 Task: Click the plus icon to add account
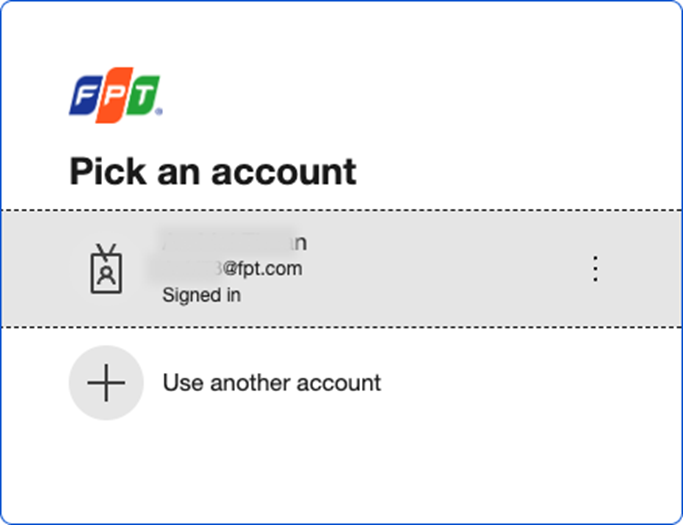(x=105, y=382)
